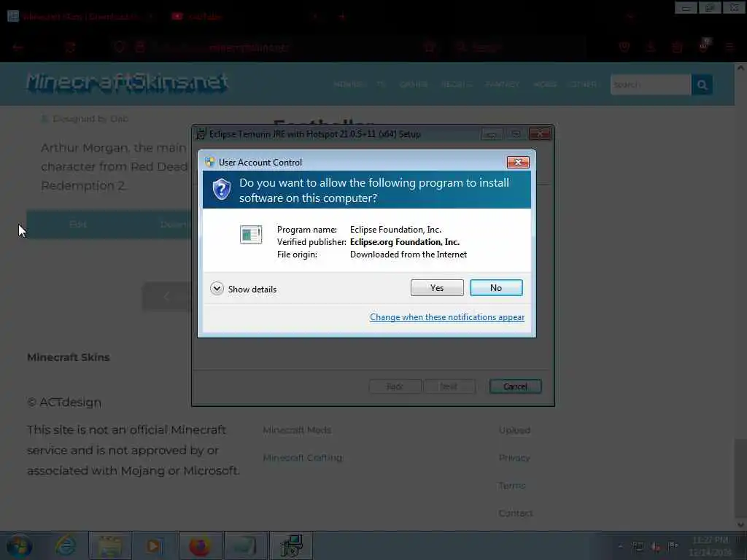Expand Show details in the UAC dialog
Viewport: 747px width, 560px height.
point(244,289)
